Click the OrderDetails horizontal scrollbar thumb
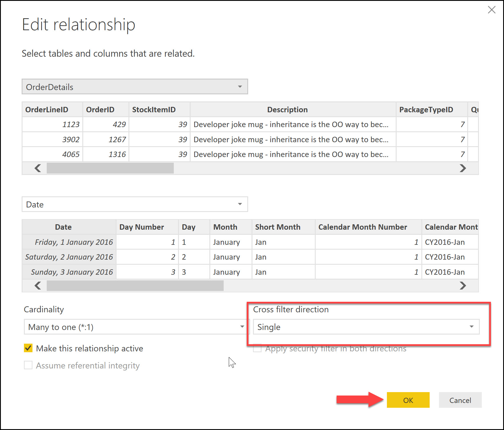 click(110, 168)
